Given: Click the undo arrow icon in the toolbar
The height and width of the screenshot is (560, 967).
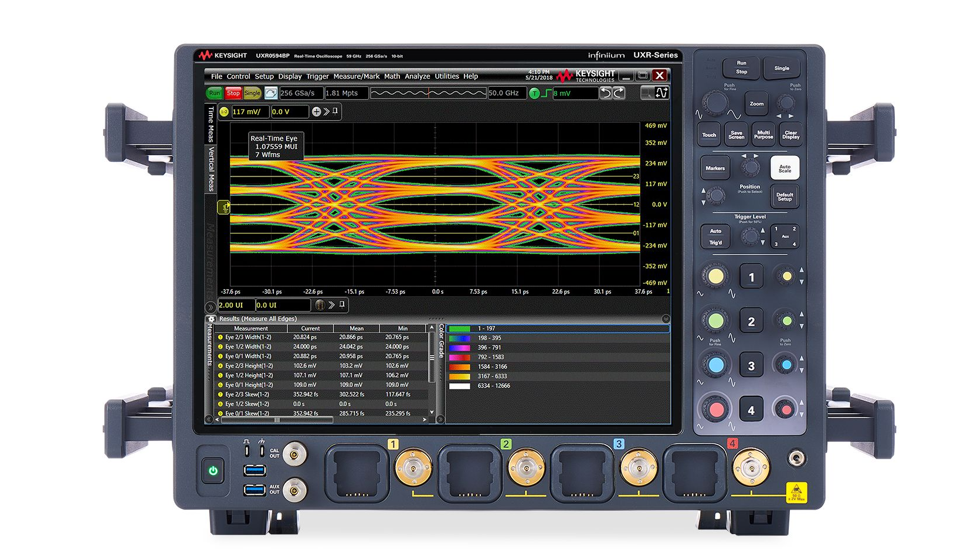Looking at the screenshot, I should click(x=606, y=93).
